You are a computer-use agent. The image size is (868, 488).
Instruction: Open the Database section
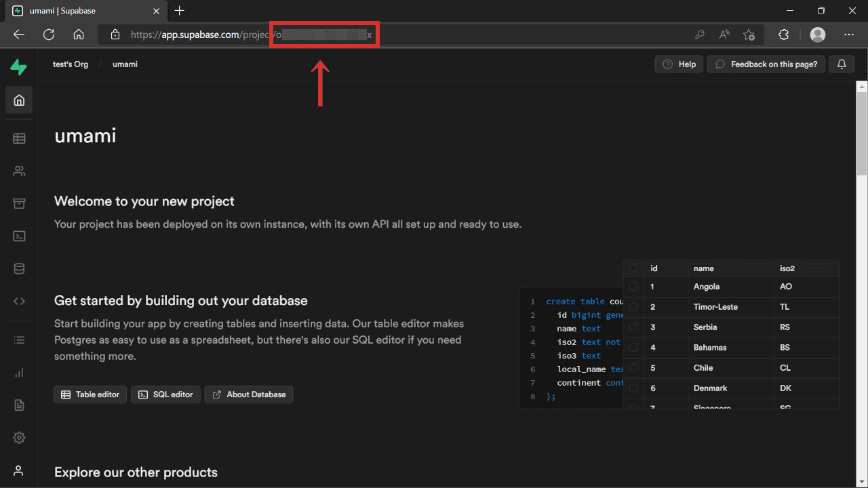19,268
